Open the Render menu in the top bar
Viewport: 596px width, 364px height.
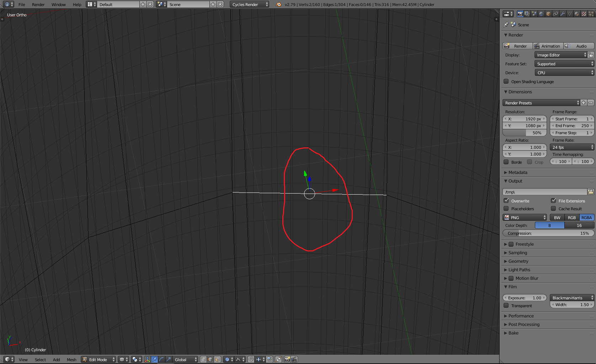[x=38, y=5]
